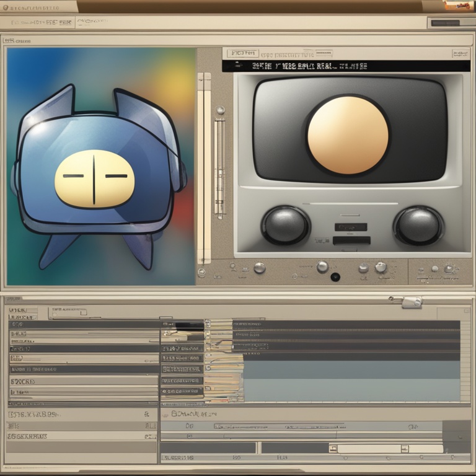Click the boxed button above the black text banner

point(243,53)
